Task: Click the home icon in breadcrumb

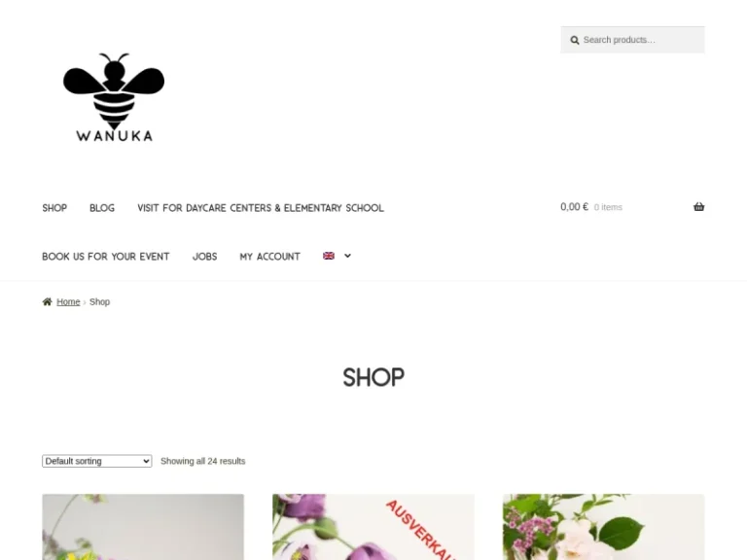Action: coord(47,301)
